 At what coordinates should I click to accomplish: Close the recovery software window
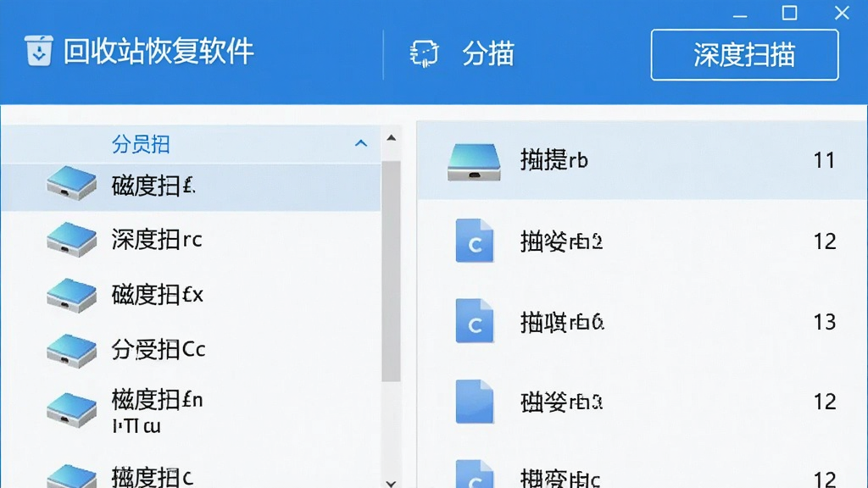pyautogui.click(x=842, y=13)
